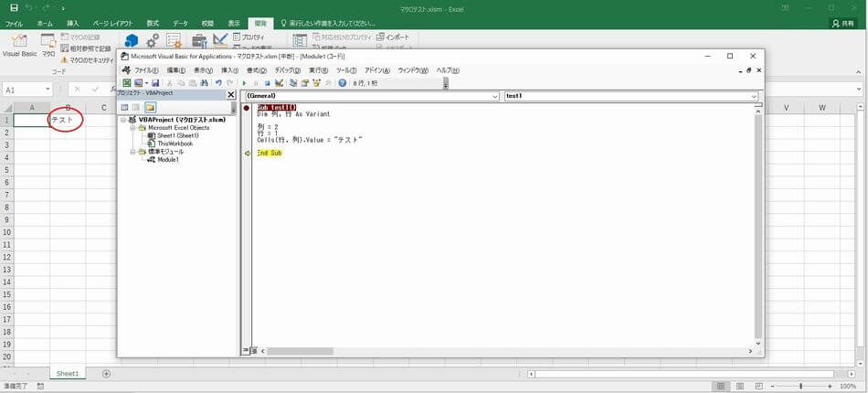Click Procedure View button at code window bottom
The image size is (868, 393).
coord(246,351)
